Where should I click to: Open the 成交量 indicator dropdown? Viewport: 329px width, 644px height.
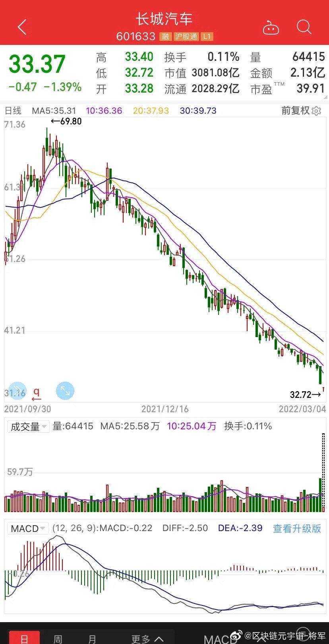coord(28,427)
